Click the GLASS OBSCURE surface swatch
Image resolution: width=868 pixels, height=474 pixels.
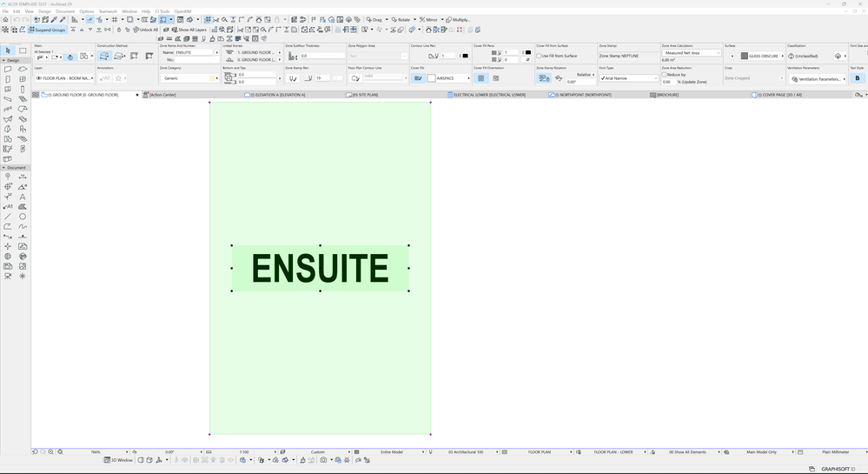coord(745,56)
